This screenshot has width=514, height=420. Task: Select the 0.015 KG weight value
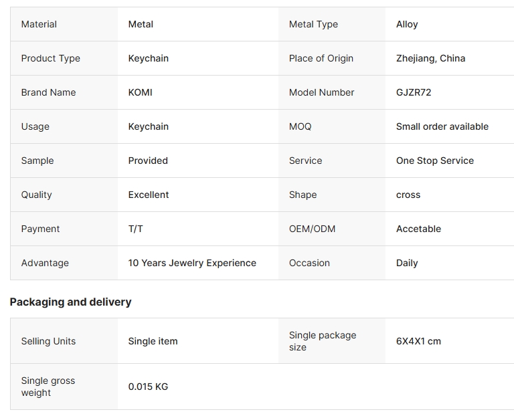(x=148, y=387)
